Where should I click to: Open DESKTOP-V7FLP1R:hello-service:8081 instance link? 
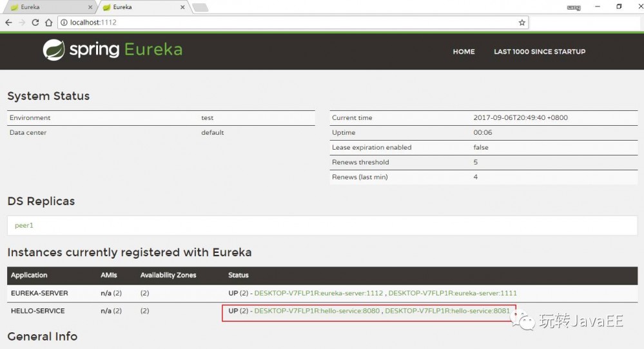click(x=447, y=311)
